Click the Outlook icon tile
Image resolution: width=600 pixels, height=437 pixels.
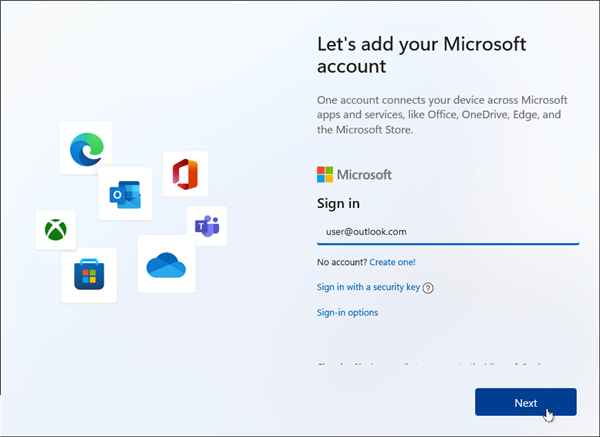click(x=125, y=194)
